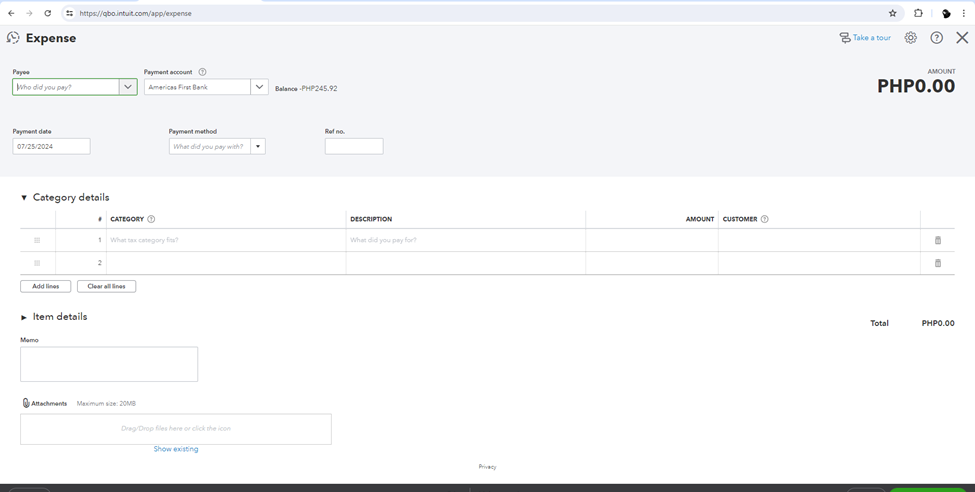
Task: Open the help question mark icon
Action: tap(936, 38)
